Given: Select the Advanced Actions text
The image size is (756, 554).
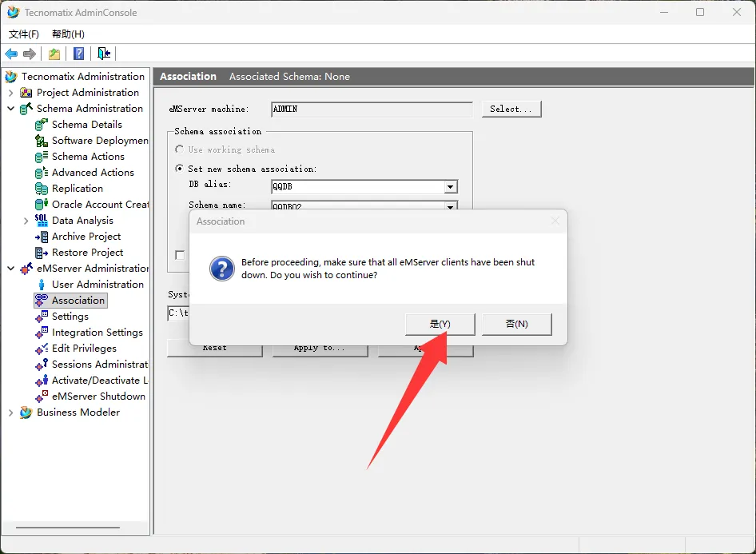Looking at the screenshot, I should click(93, 173).
